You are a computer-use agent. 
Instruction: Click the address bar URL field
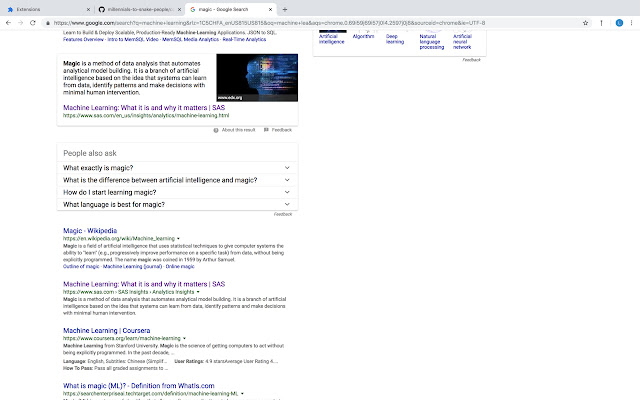click(300, 21)
